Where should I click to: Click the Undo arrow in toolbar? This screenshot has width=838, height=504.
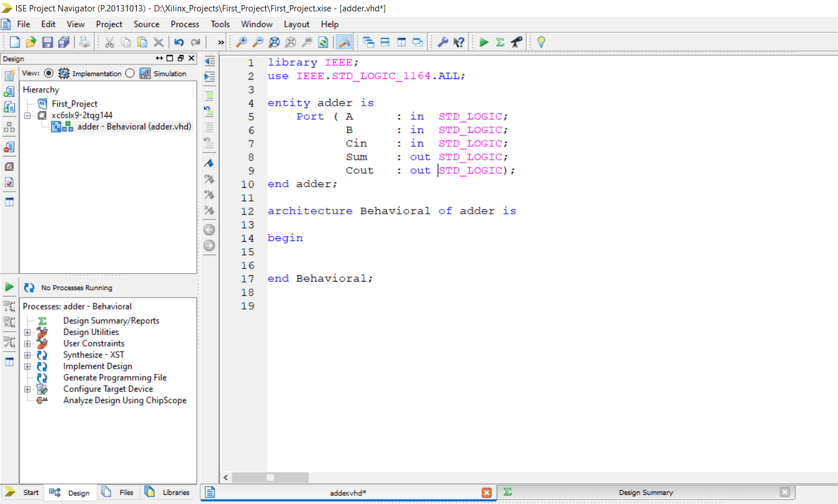(179, 42)
